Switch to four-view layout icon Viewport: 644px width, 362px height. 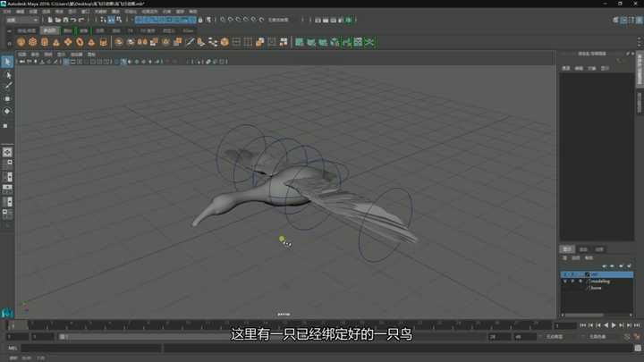point(7,164)
